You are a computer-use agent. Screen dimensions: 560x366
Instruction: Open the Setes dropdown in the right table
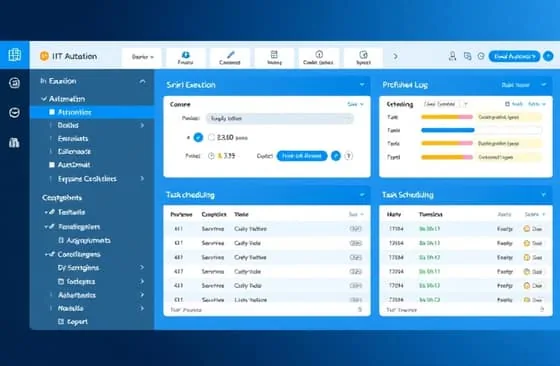tap(535, 214)
